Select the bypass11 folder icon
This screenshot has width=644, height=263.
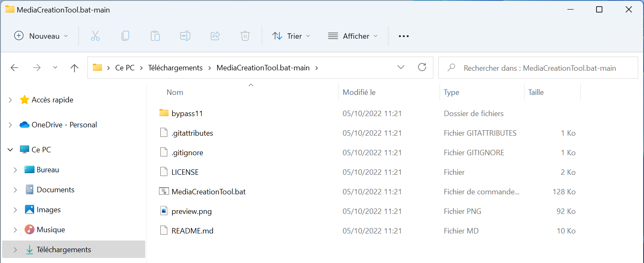(x=164, y=113)
